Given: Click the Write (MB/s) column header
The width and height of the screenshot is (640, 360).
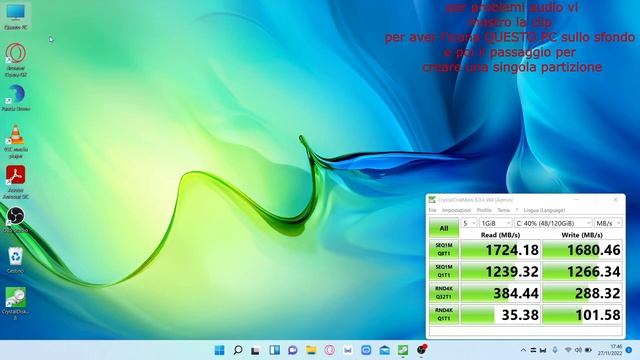Looking at the screenshot, I should click(582, 235).
